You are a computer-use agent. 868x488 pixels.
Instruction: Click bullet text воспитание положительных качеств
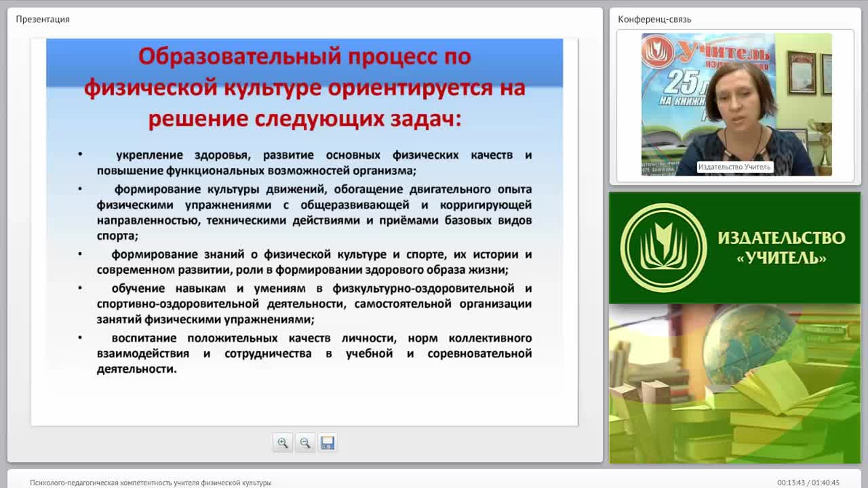[314, 353]
